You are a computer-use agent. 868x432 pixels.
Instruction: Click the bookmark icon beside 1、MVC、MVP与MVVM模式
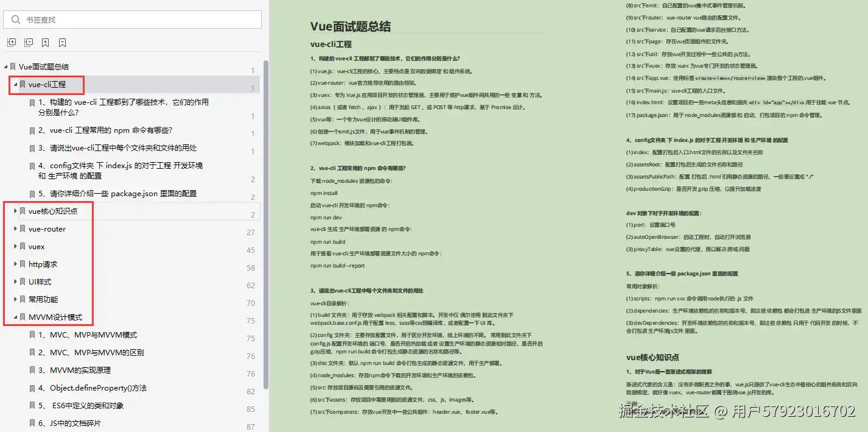point(32,335)
